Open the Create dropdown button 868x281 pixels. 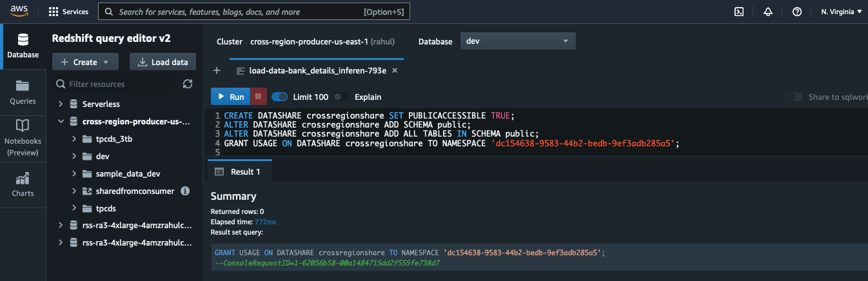pos(85,62)
